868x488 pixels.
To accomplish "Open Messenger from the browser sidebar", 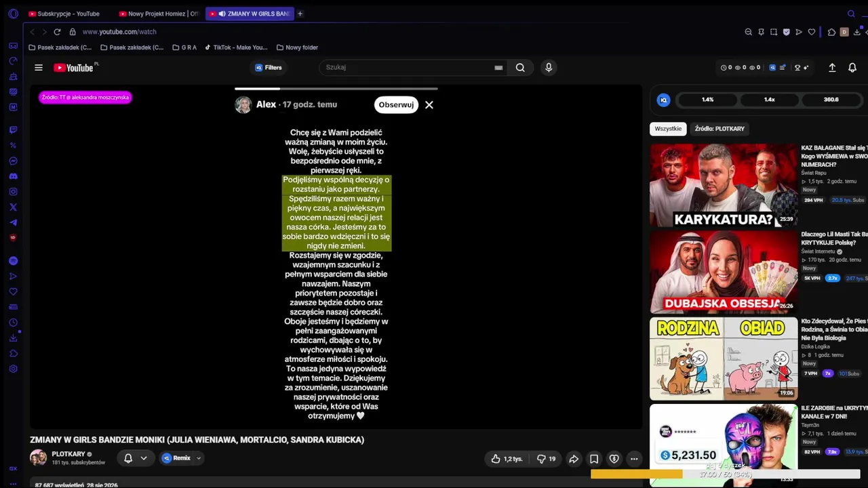I will (13, 161).
